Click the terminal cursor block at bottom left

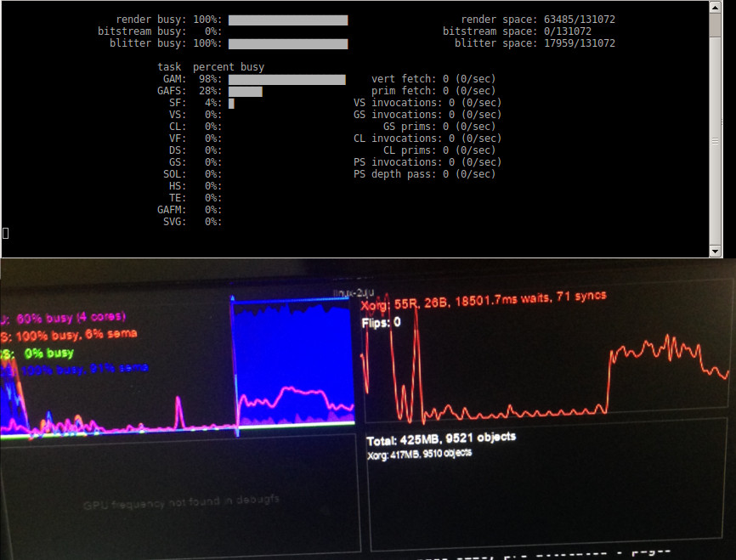(5, 233)
